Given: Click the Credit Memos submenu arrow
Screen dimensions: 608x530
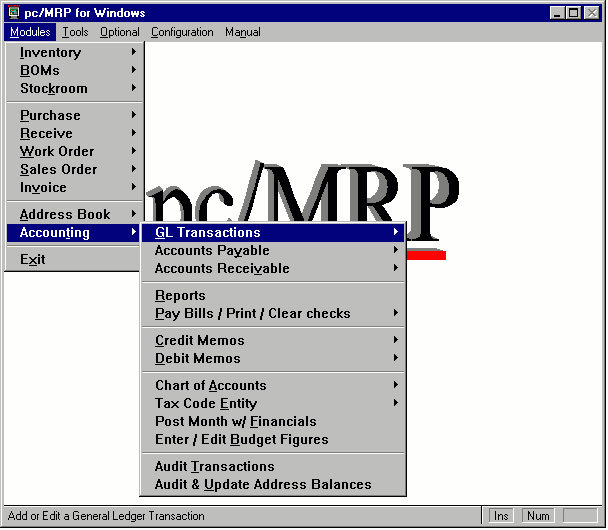Looking at the screenshot, I should (396, 340).
